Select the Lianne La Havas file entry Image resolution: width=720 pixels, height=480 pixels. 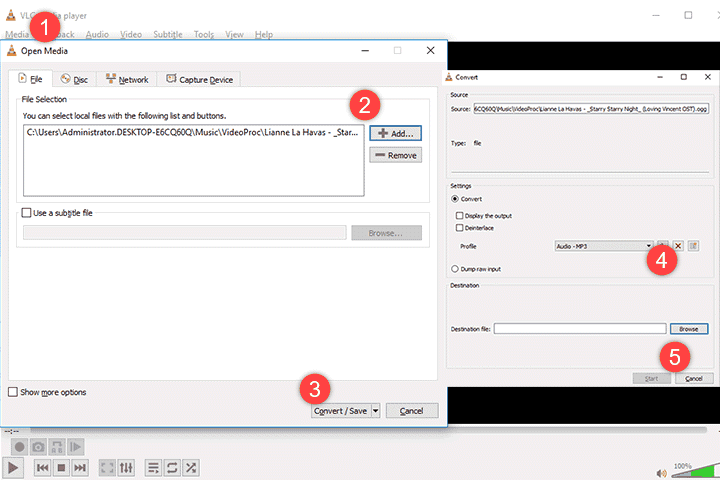[x=192, y=132]
